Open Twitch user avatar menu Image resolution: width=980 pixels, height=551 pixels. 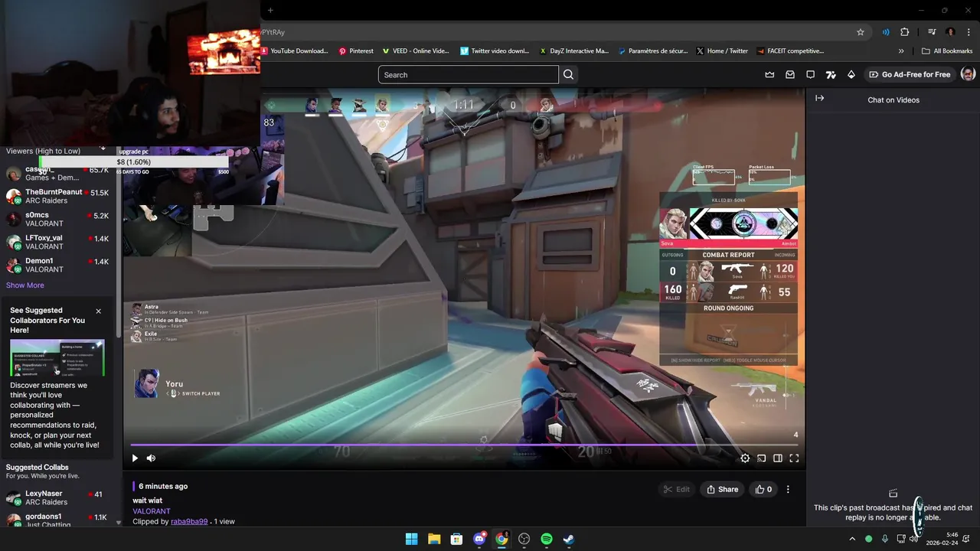click(968, 74)
